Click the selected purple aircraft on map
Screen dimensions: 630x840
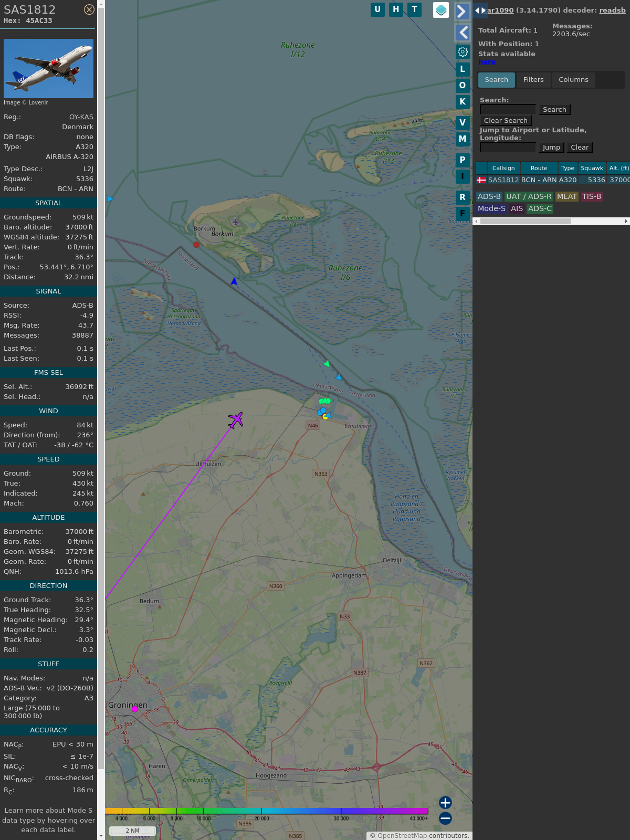pyautogui.click(x=236, y=420)
